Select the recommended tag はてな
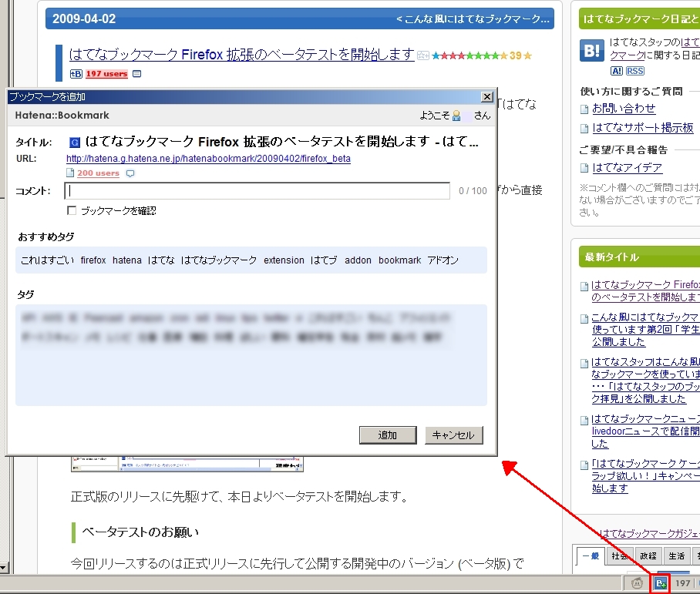Screen dimensions: 700x594 [x=161, y=260]
